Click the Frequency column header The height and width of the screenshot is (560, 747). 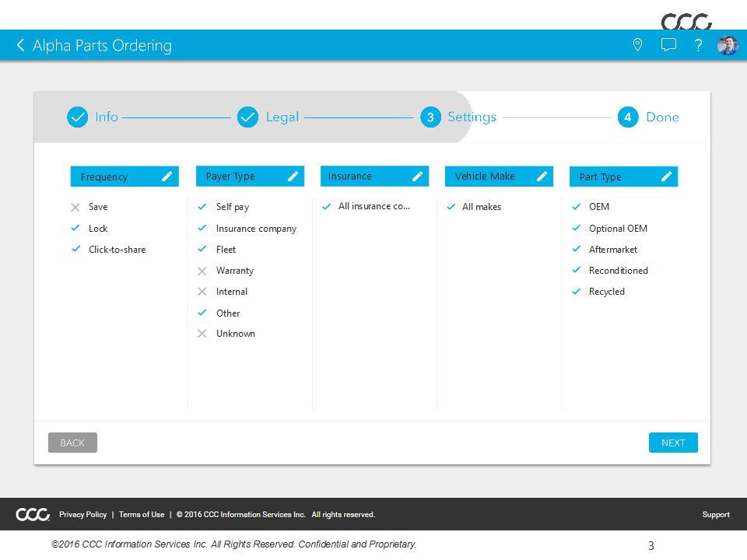124,177
